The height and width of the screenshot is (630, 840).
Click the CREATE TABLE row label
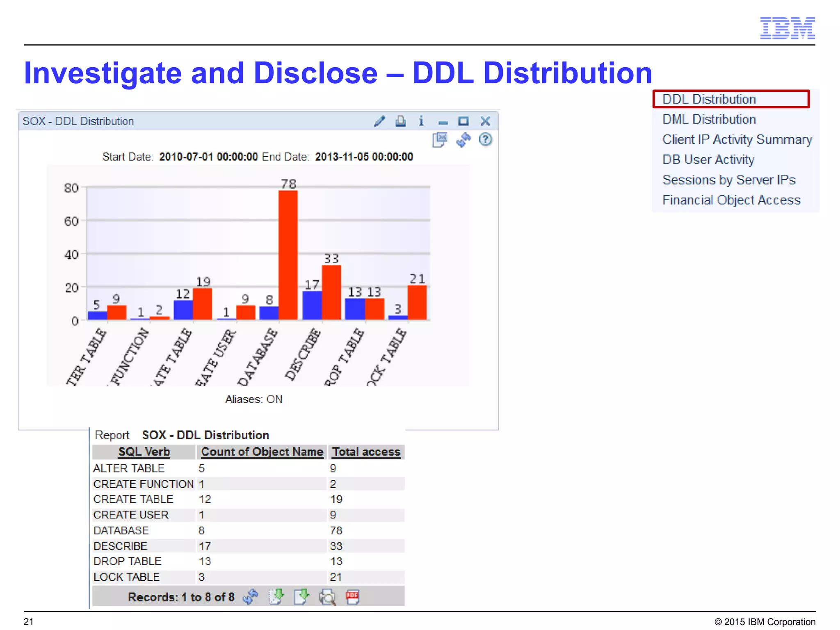[133, 499]
